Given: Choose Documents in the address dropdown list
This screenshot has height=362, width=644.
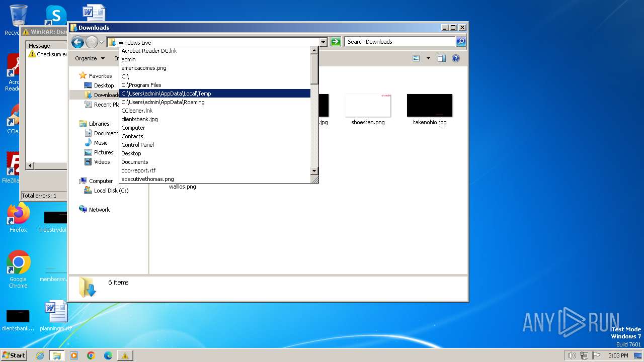Looking at the screenshot, I should [215, 162].
